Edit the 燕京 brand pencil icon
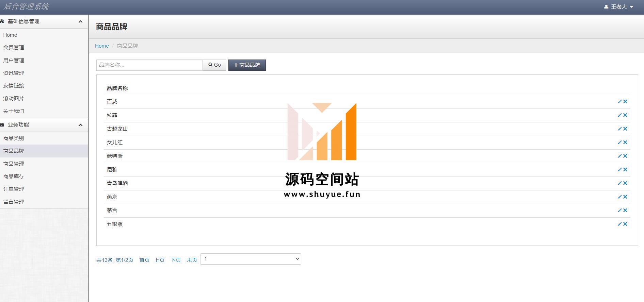Viewport: 644px width, 302px height. (x=619, y=197)
